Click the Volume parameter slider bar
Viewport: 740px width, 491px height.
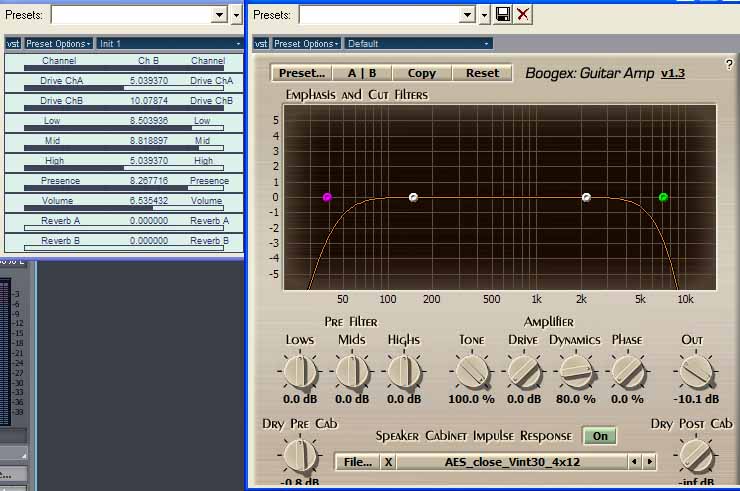click(x=124, y=208)
